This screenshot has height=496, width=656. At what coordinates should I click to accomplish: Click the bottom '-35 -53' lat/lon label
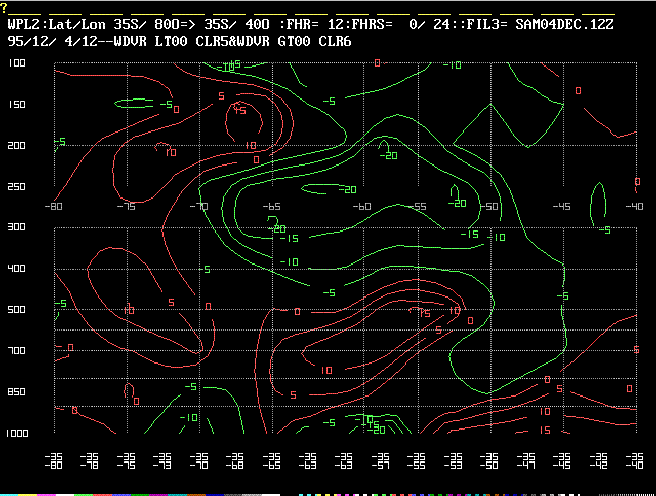[453, 460]
